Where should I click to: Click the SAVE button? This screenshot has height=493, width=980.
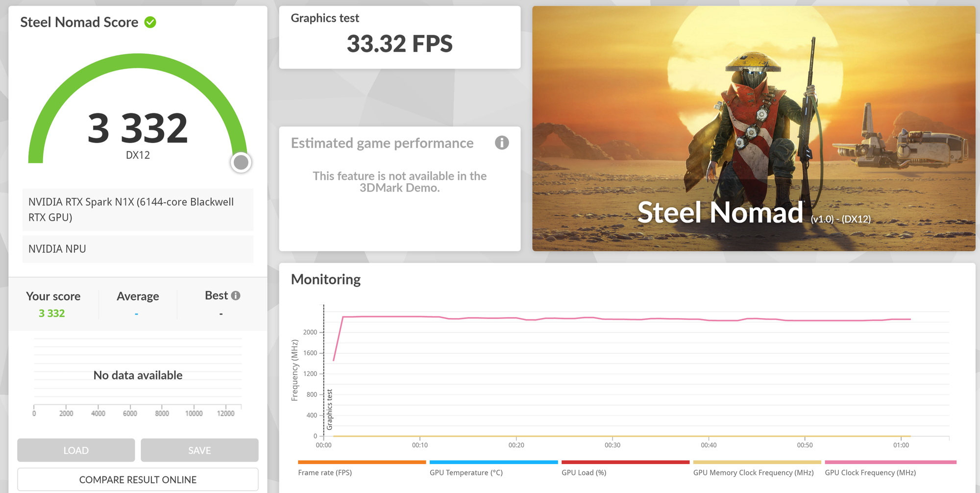pyautogui.click(x=199, y=450)
